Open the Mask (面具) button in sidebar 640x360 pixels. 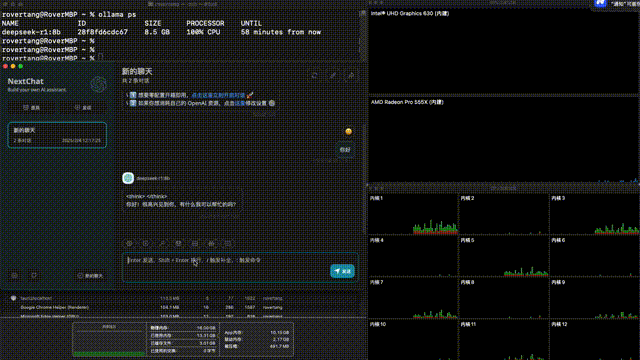coord(31,108)
